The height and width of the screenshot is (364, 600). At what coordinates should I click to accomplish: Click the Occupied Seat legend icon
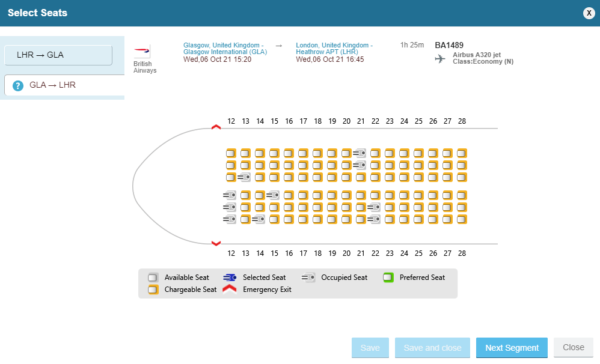click(x=307, y=277)
